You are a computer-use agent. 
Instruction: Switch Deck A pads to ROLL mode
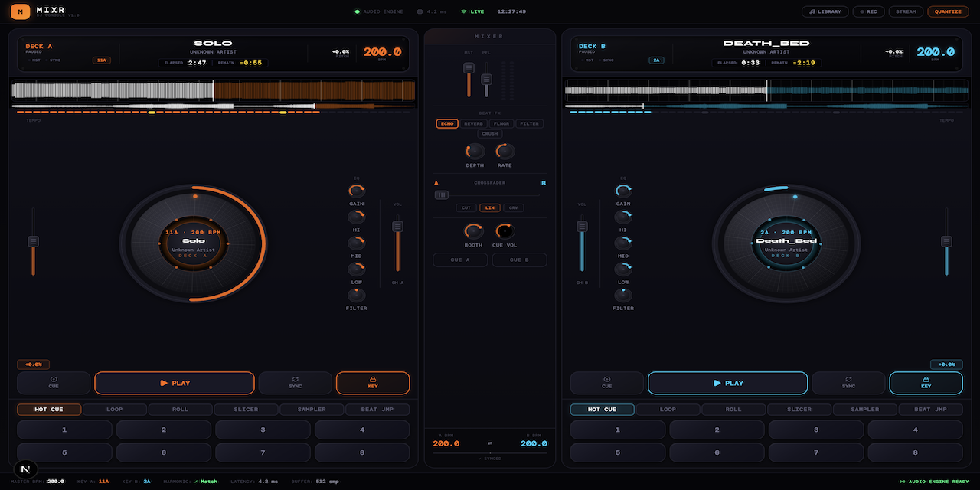180,410
